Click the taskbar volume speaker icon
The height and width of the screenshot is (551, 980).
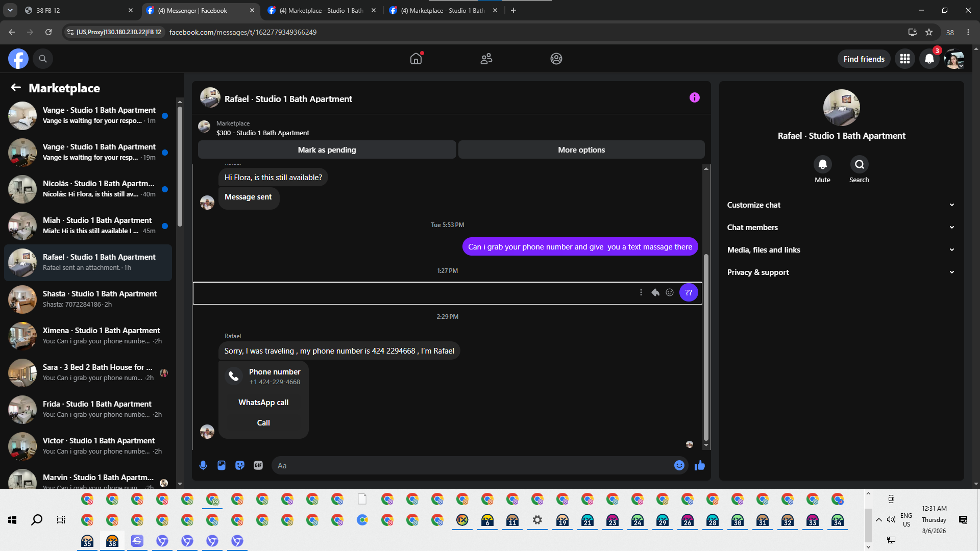(x=891, y=520)
